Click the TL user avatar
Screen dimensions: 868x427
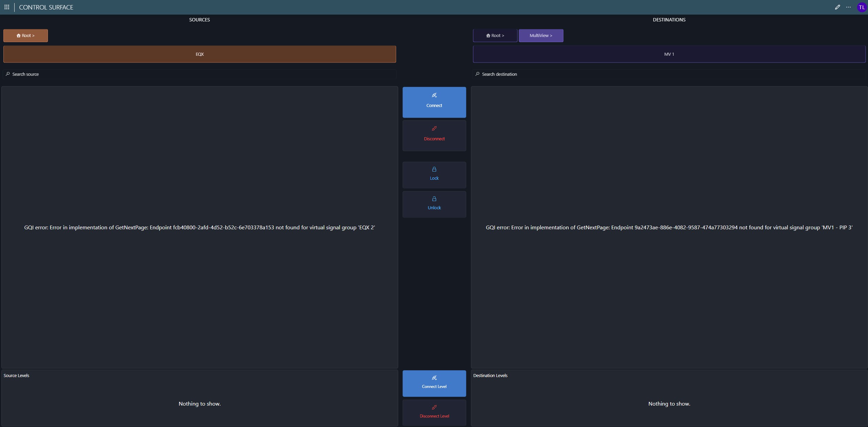point(862,7)
